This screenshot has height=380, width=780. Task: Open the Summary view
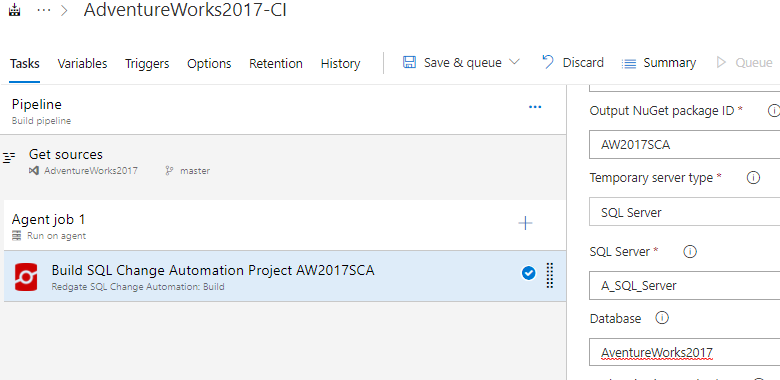(x=659, y=63)
